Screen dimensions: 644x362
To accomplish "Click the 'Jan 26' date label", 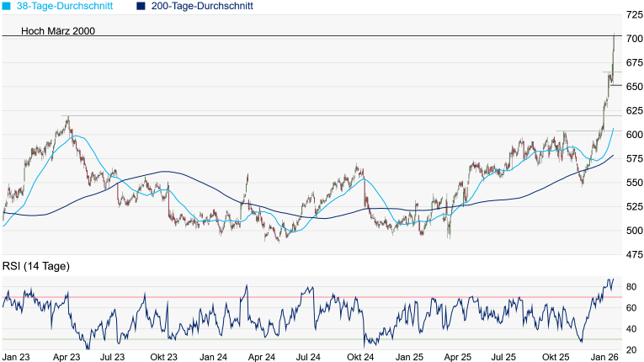I will [x=605, y=357].
